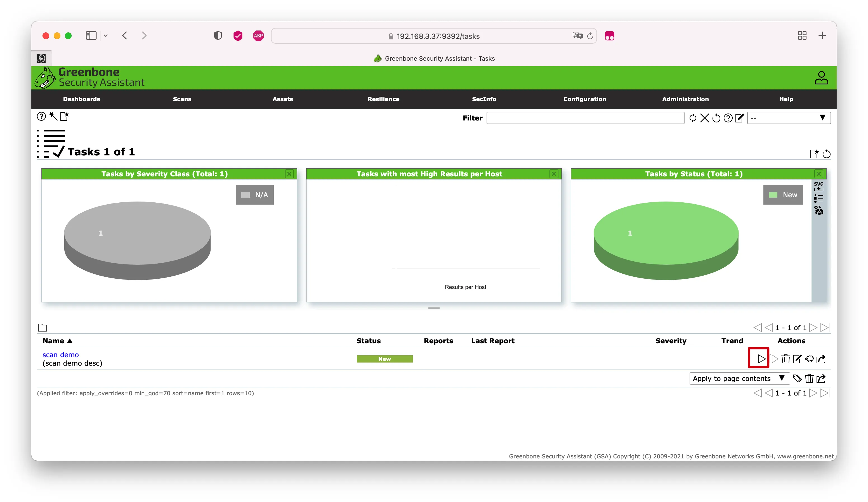Open the red checkmark shield extension
The width and height of the screenshot is (868, 502).
(x=238, y=36)
